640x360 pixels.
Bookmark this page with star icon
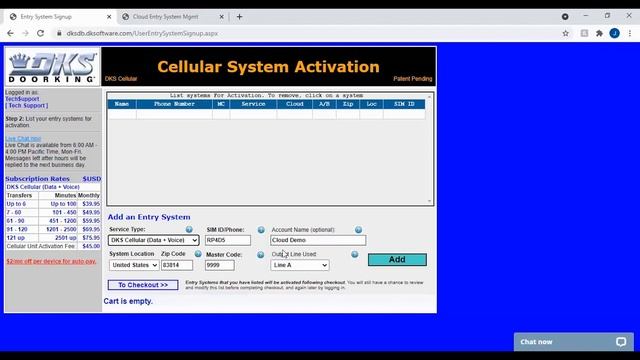565,33
